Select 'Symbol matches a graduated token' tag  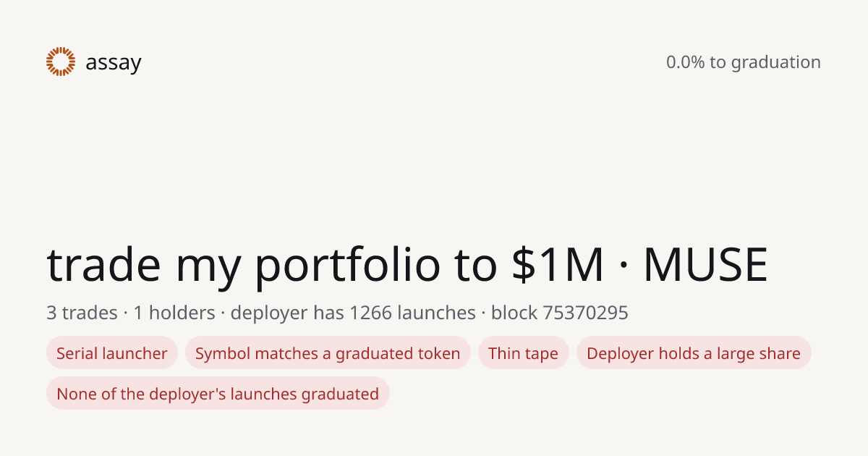(328, 353)
